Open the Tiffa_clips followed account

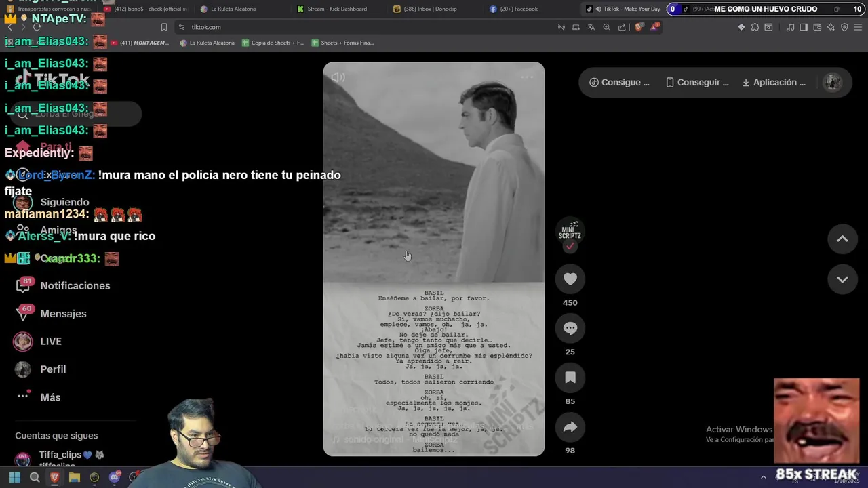[61, 459]
